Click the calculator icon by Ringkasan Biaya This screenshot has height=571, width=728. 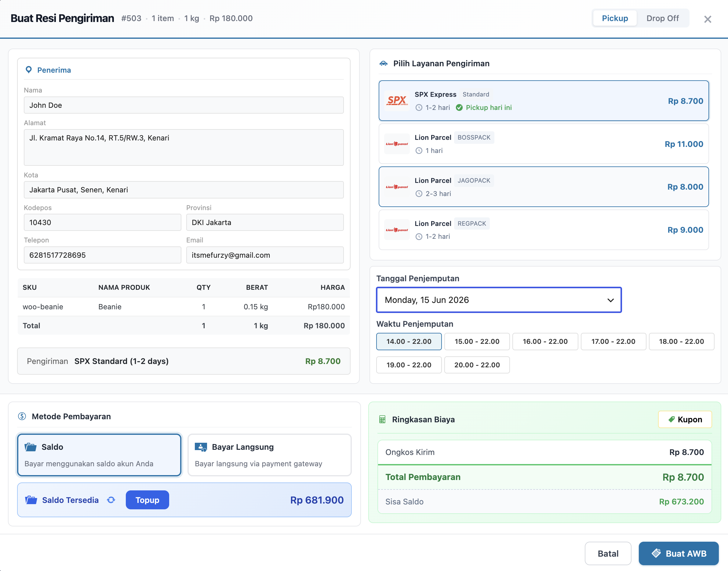(382, 419)
